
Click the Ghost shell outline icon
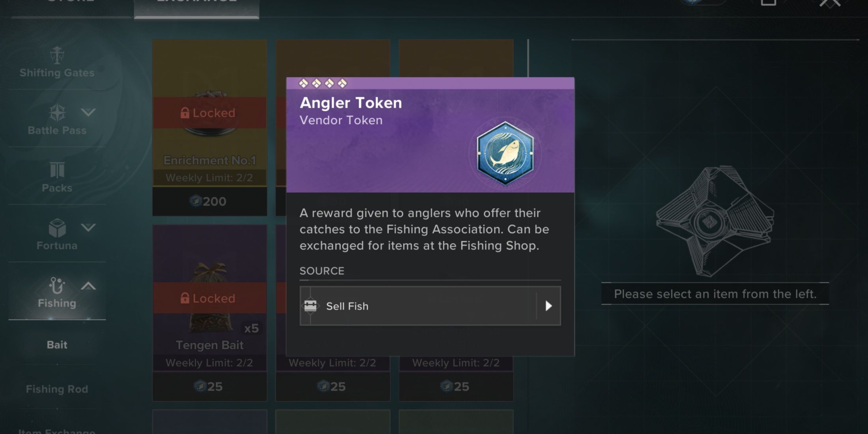click(715, 221)
